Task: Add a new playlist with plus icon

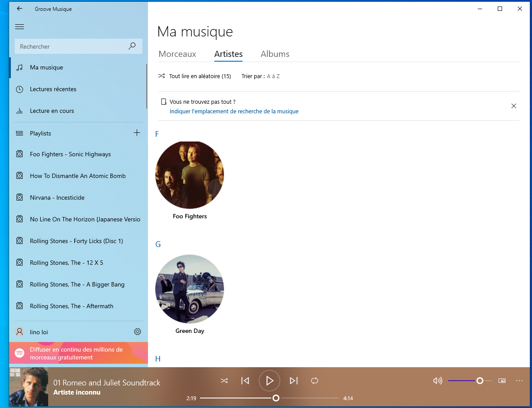Action: 137,133
